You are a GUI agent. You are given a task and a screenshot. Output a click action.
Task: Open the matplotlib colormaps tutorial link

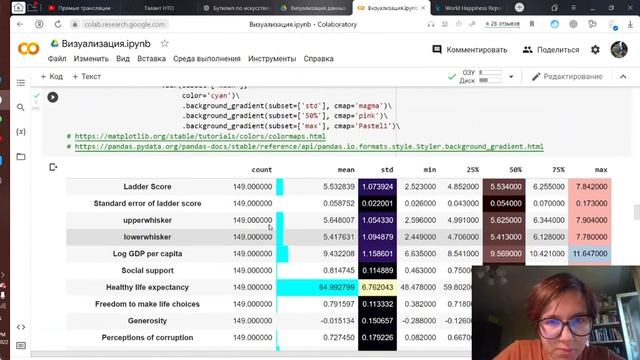tap(200, 136)
